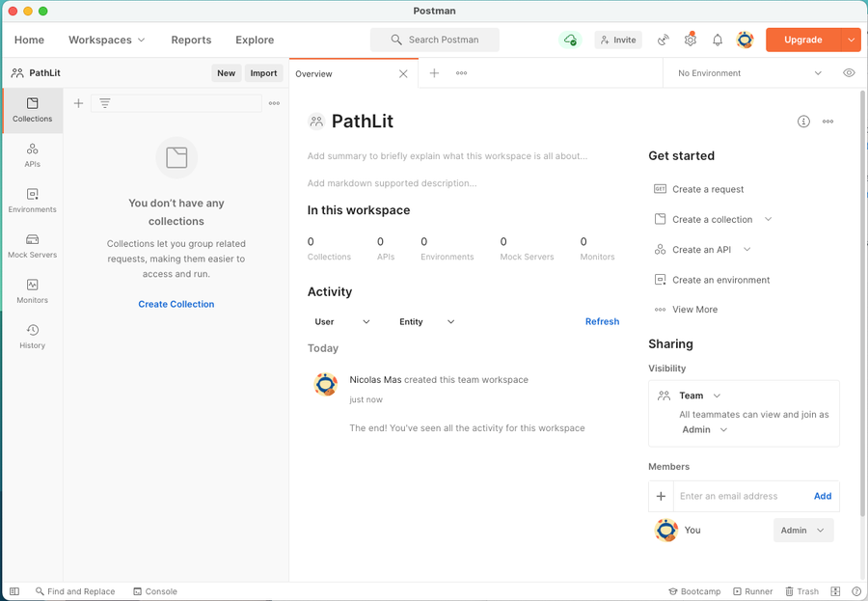Open Postman settings gear
The width and height of the screenshot is (868, 601).
(x=690, y=40)
